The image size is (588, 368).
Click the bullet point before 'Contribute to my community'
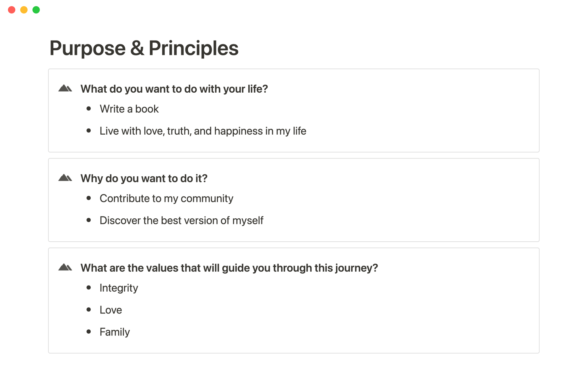pos(89,198)
